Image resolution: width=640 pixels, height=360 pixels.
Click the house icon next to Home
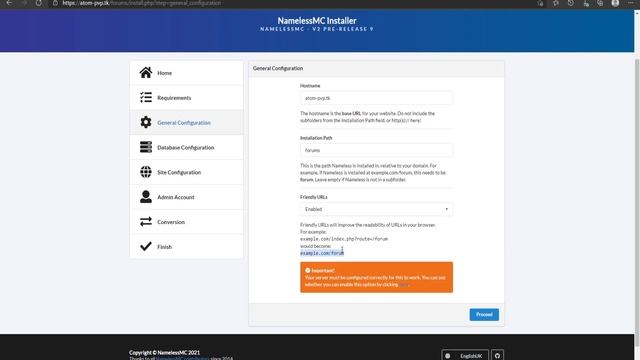tap(146, 73)
